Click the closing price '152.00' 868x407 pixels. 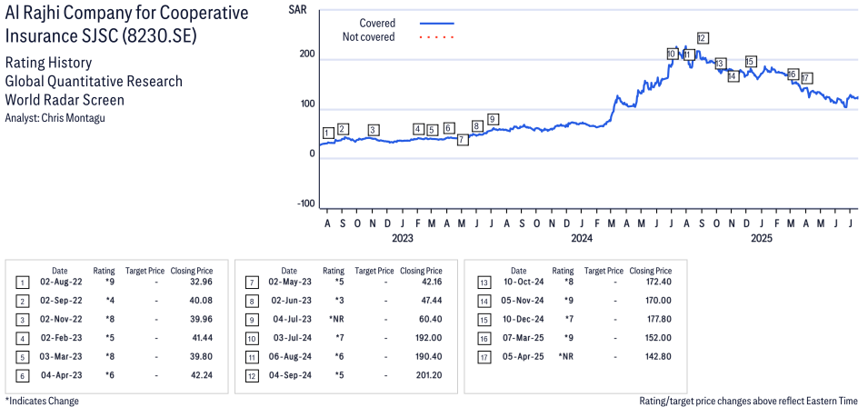(658, 338)
